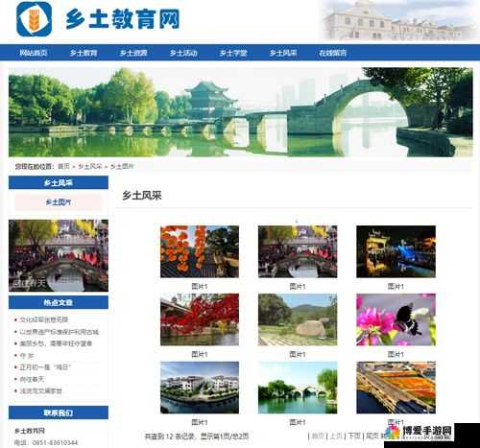Open the hot article ending in 春天
The width and height of the screenshot is (480, 448).
pos(32,379)
